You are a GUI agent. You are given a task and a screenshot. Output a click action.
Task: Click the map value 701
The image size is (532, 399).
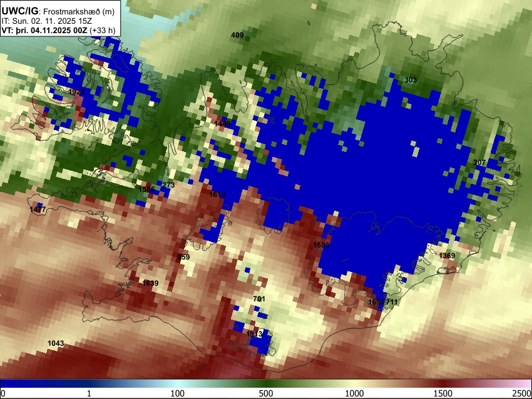(x=259, y=299)
